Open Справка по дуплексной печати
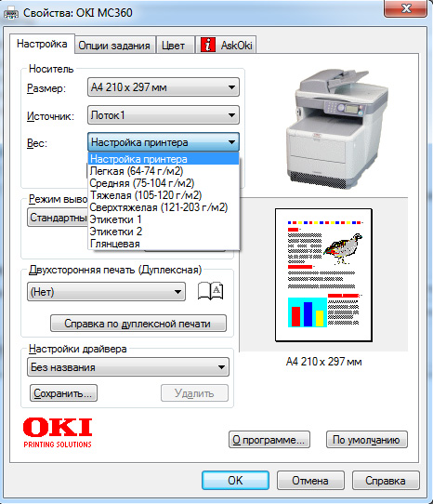Viewport: 433px width, 504px height. coord(138,324)
